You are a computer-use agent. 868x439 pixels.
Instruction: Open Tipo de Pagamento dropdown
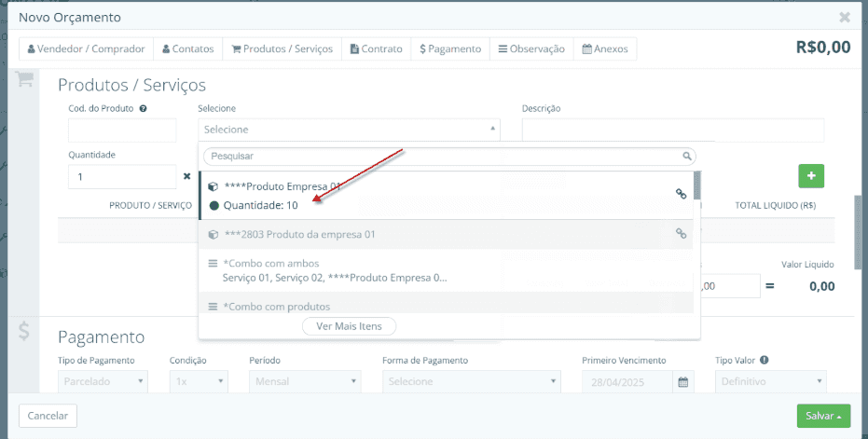coord(103,381)
